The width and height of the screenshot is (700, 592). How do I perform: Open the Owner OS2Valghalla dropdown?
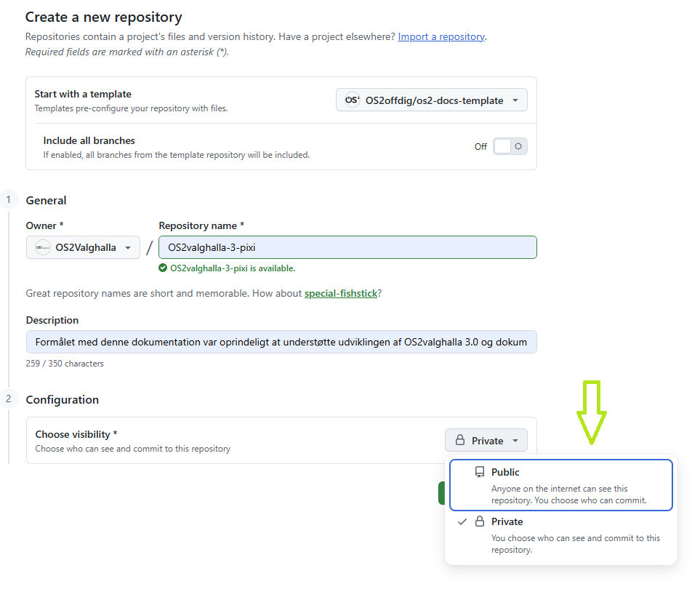click(x=83, y=247)
